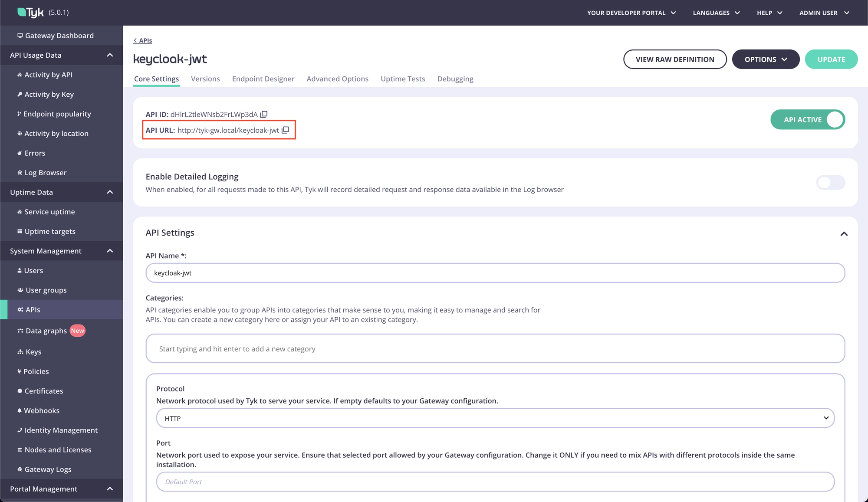Go to Webhooks in the sidebar

42,410
